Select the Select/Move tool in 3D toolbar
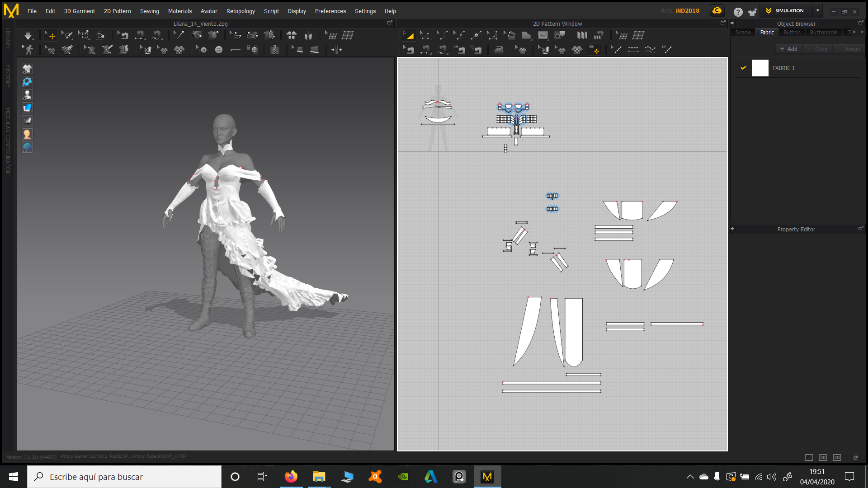This screenshot has height=488, width=868. click(50, 36)
